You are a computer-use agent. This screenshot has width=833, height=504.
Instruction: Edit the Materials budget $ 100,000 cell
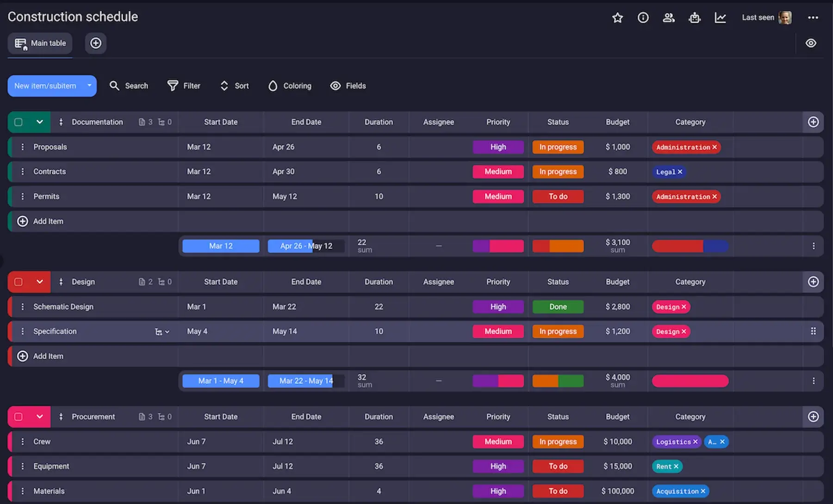tap(617, 491)
